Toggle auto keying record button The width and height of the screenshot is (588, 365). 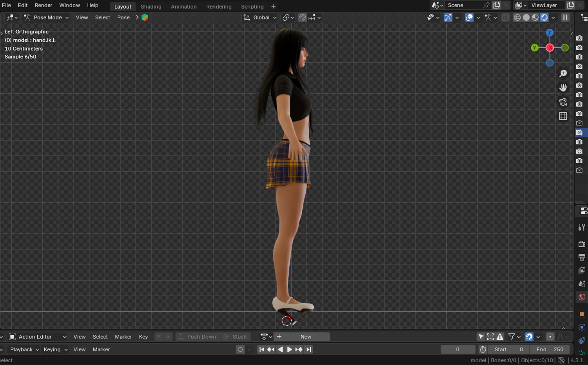pos(240,349)
